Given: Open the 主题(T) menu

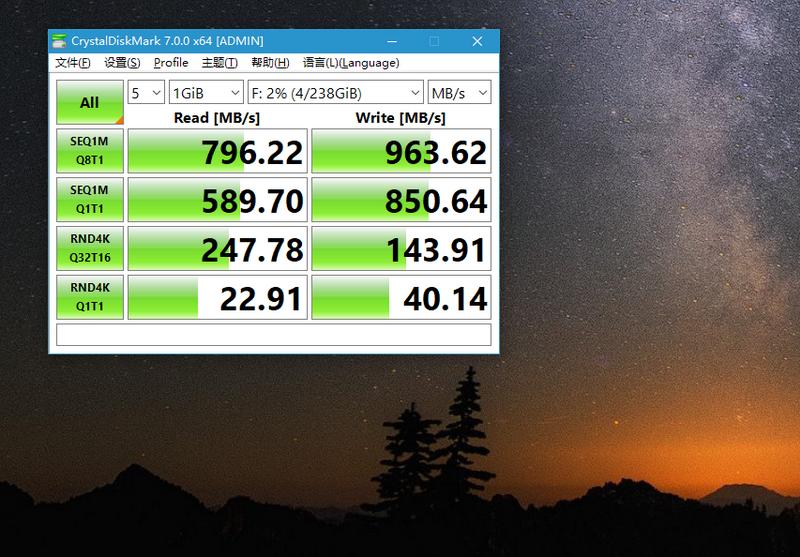Looking at the screenshot, I should [x=220, y=63].
